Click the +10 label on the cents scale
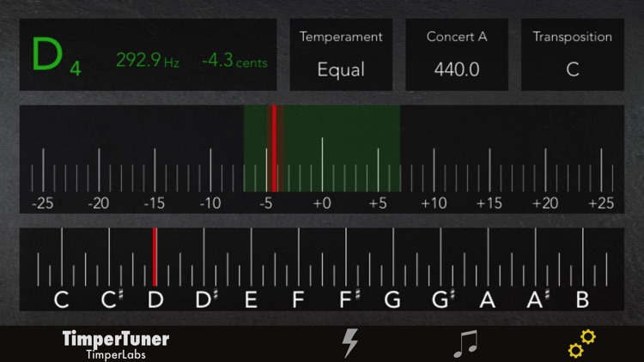The width and height of the screenshot is (644, 362). (434, 203)
